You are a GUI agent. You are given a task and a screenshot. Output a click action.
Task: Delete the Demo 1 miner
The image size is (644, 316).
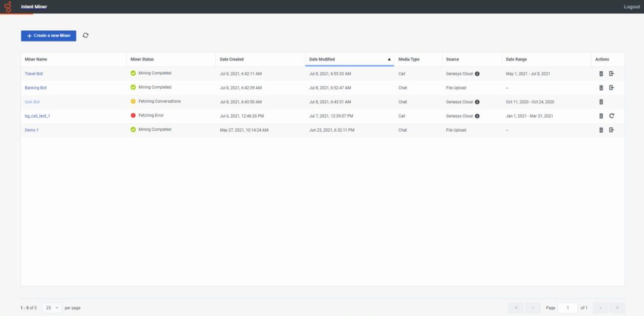601,130
